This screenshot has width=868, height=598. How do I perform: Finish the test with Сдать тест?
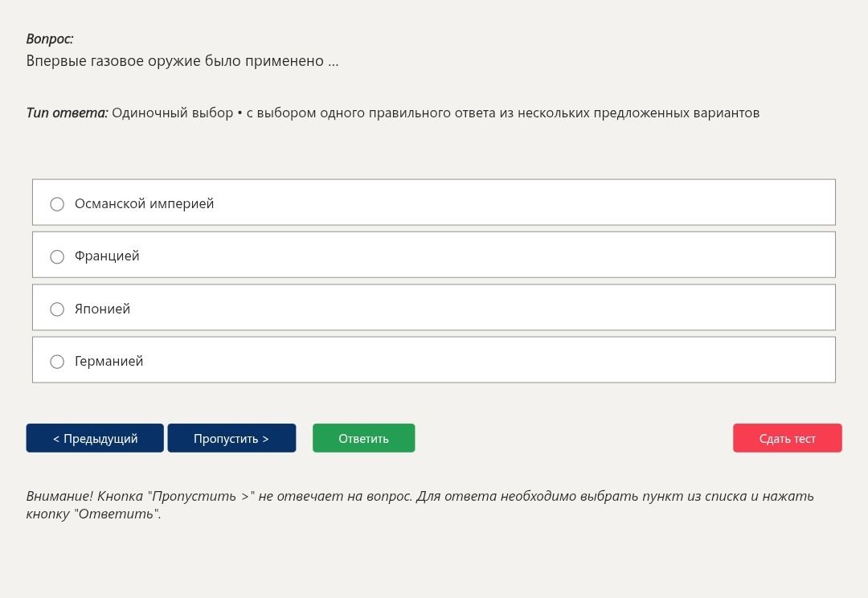click(x=787, y=438)
